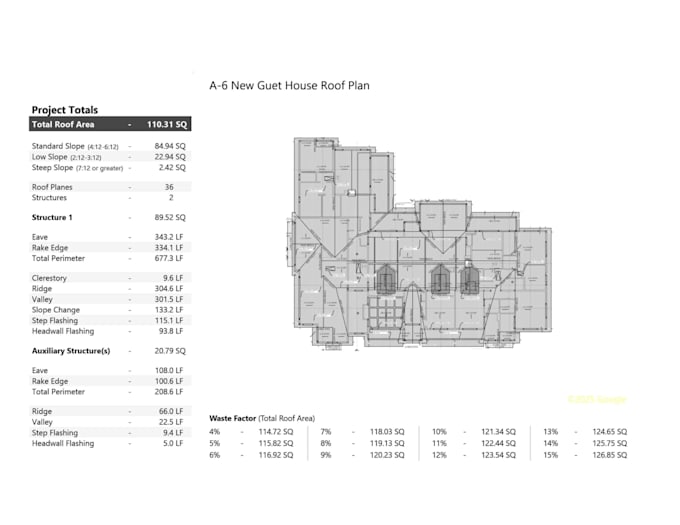Viewport: 680px width, 525px height.
Task: Click the 'Steep Slope' row label
Action: coord(77,168)
